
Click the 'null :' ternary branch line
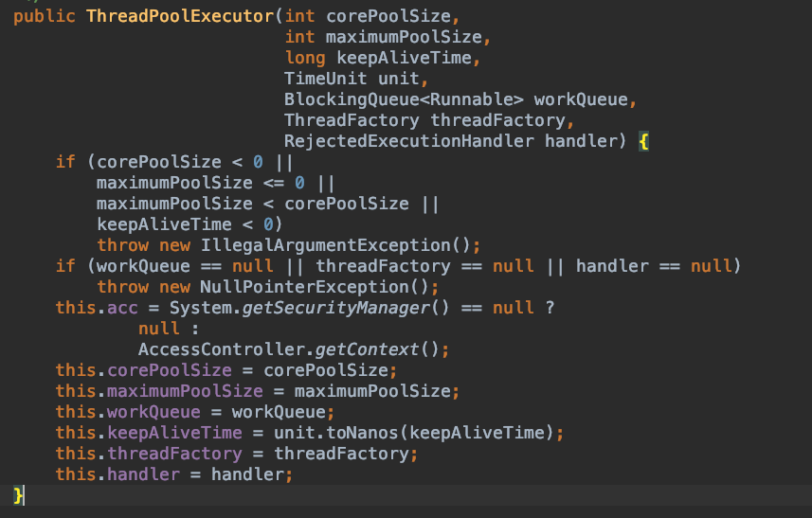169,329
